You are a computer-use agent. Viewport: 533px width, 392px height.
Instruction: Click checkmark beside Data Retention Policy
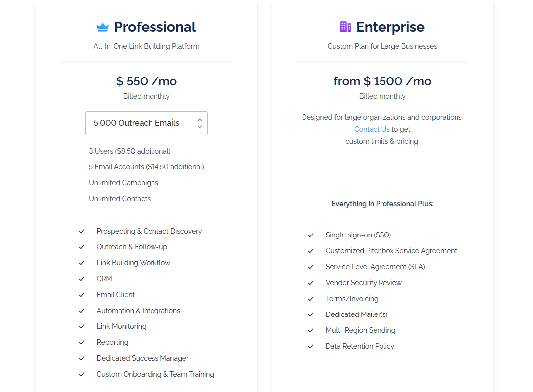coord(310,346)
